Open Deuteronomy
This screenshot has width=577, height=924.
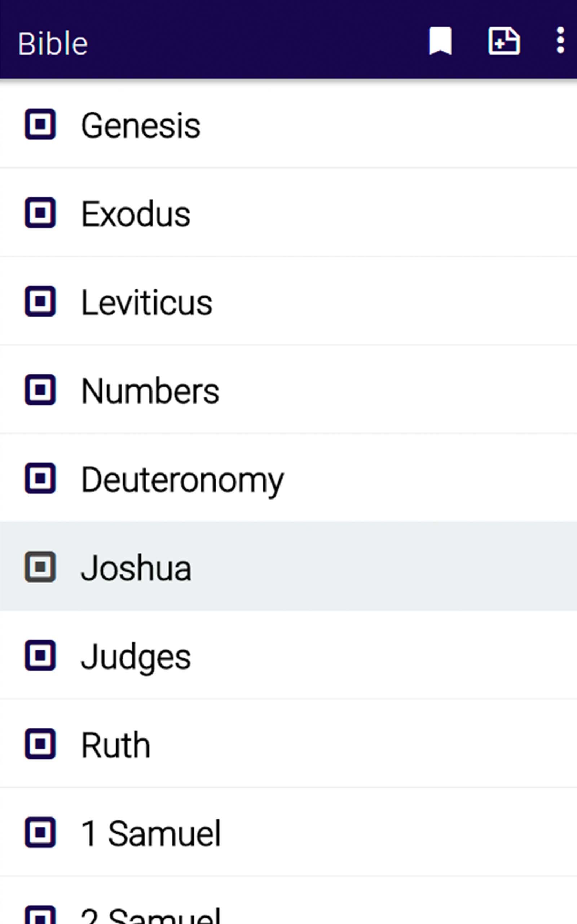pos(288,478)
